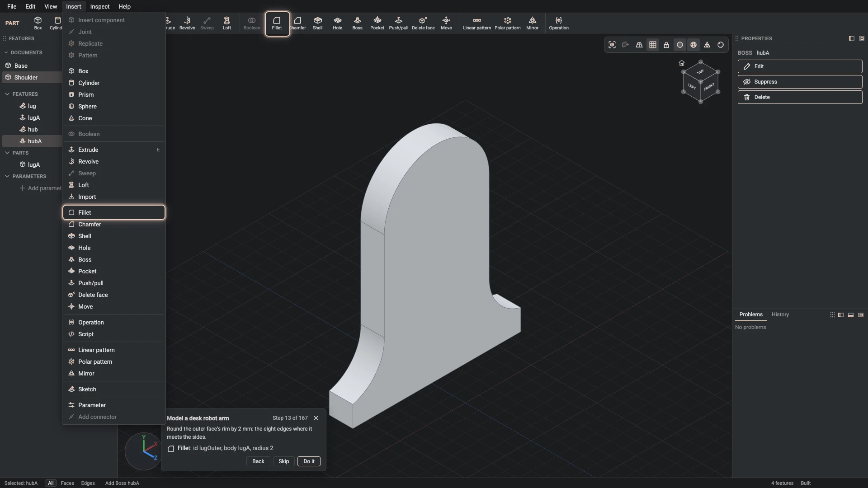Screen dimensions: 868x488
Task: Select the Shell toolbar tool
Action: pos(318,23)
